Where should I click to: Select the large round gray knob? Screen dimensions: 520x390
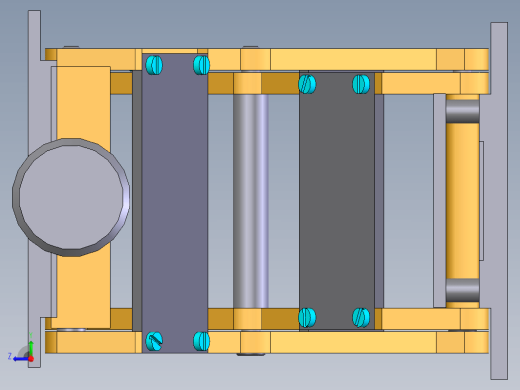point(71,197)
